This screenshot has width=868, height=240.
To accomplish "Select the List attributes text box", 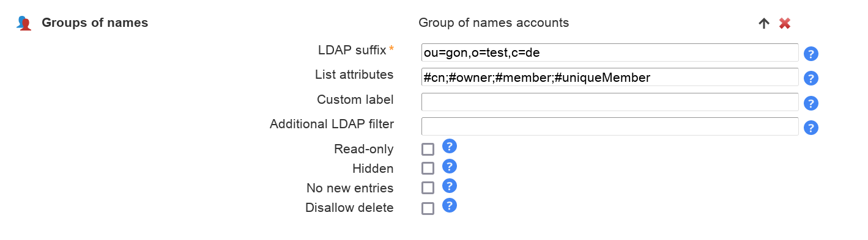I will point(610,77).
